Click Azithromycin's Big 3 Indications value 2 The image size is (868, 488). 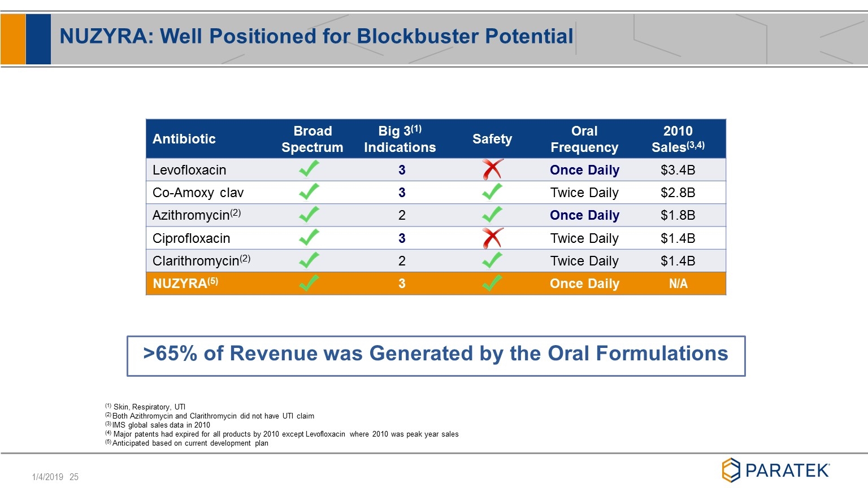pos(402,215)
